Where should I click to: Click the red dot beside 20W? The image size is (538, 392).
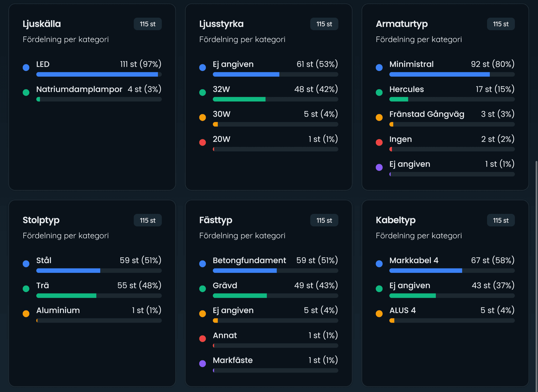[x=203, y=142]
